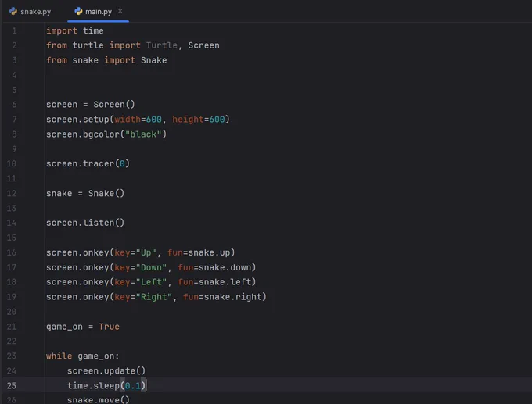Click 'snake.down' function reference
The image size is (532, 404).
[225, 267]
